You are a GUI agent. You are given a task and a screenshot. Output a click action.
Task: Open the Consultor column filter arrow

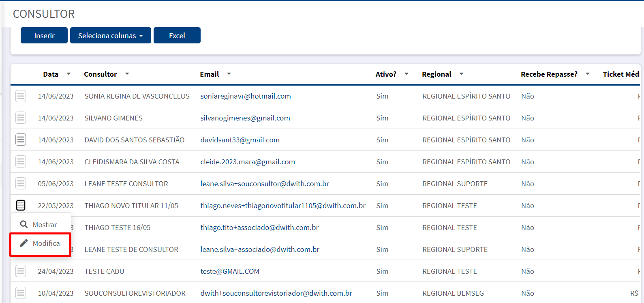coord(127,74)
